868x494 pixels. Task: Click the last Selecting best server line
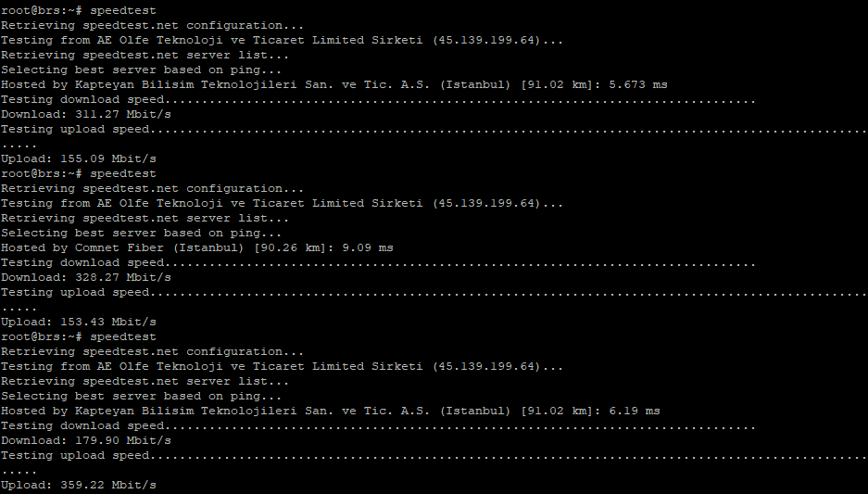pyautogui.click(x=141, y=397)
